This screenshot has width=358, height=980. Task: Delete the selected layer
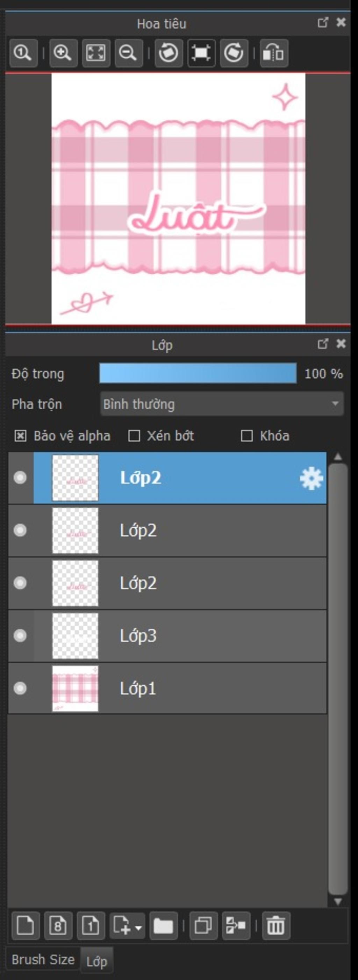(x=276, y=926)
